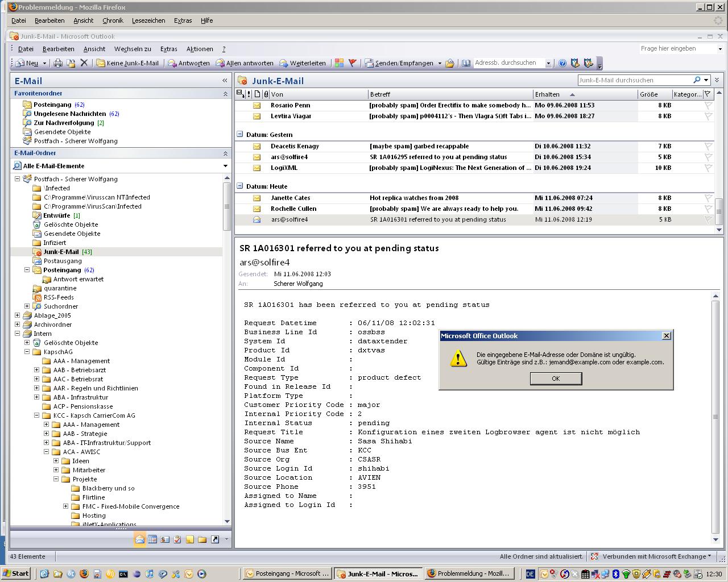
Task: Open the Alle E-Mail-Elemente dropdown
Action: 225,166
